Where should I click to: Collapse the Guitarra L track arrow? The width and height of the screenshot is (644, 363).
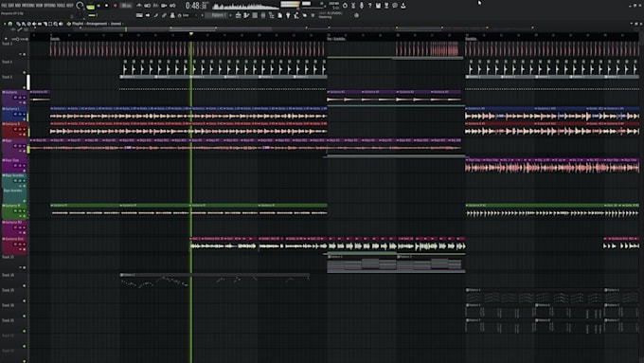(3, 109)
